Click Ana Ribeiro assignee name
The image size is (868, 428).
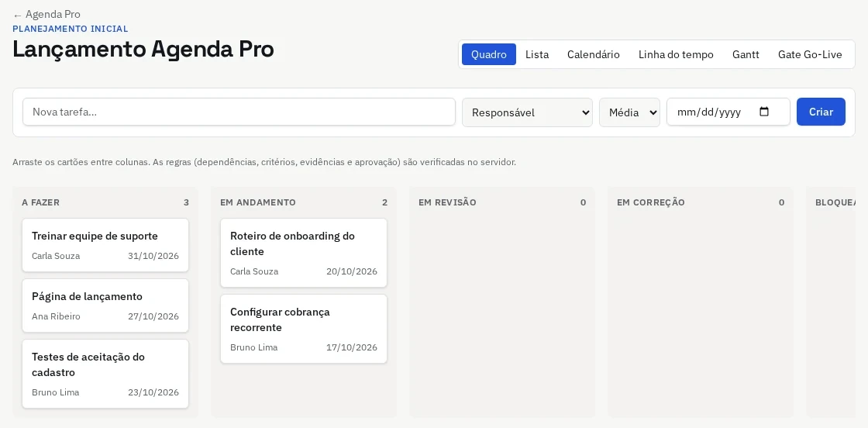click(x=56, y=316)
